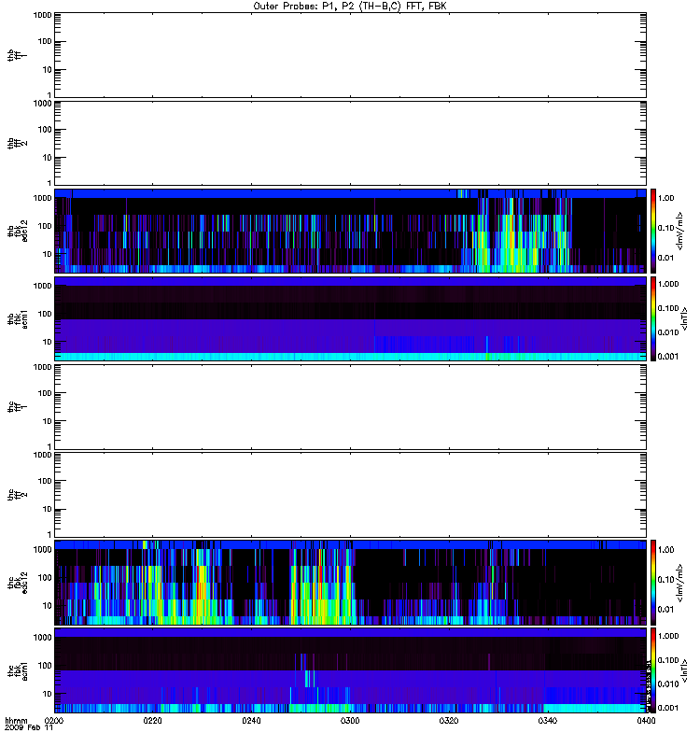This screenshot has width=700, height=747.
Task: Click the <|nT|> unit label beside thb scm1
Action: point(685,319)
